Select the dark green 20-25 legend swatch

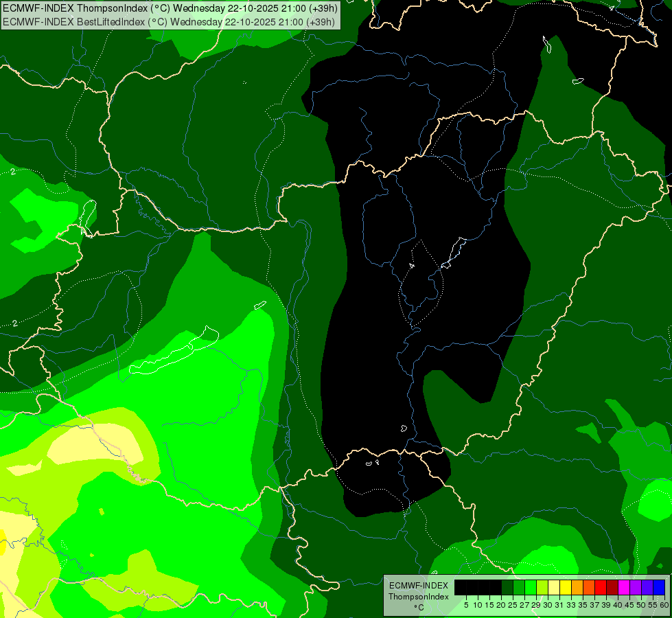coord(507,587)
